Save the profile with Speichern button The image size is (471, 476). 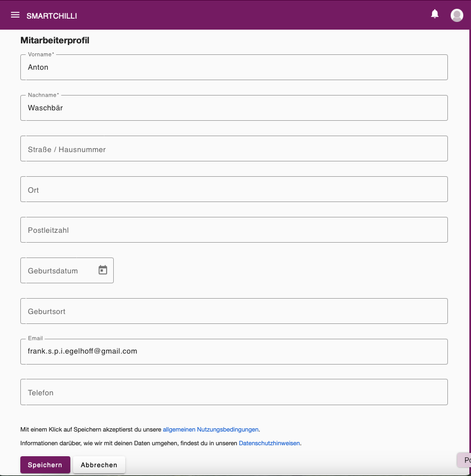45,465
